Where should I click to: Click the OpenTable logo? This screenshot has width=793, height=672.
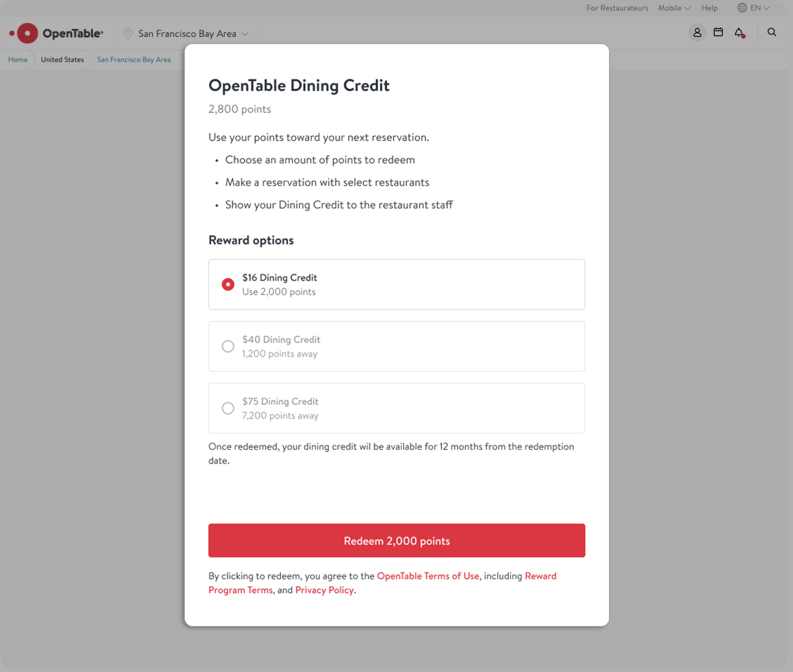[56, 33]
